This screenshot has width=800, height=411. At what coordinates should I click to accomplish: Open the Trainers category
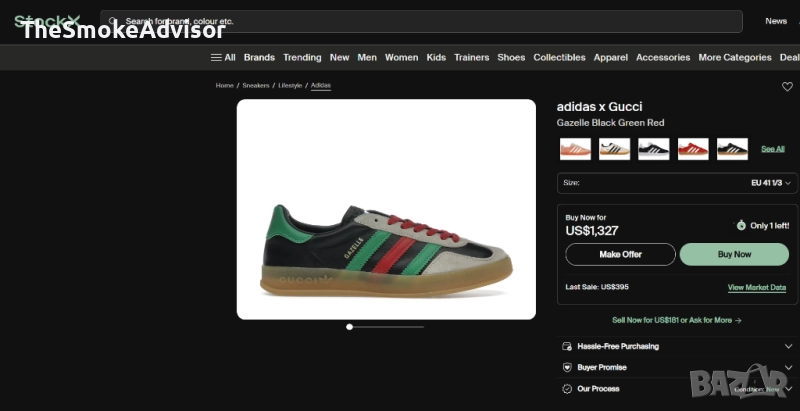pos(471,57)
